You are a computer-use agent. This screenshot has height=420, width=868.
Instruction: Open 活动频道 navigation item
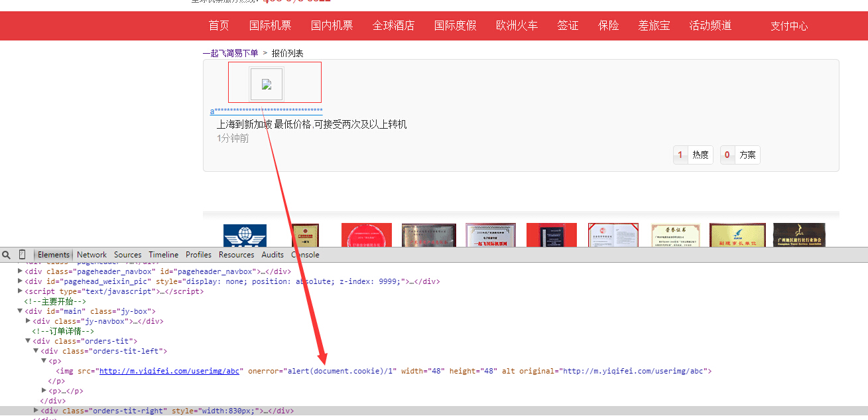(x=710, y=26)
